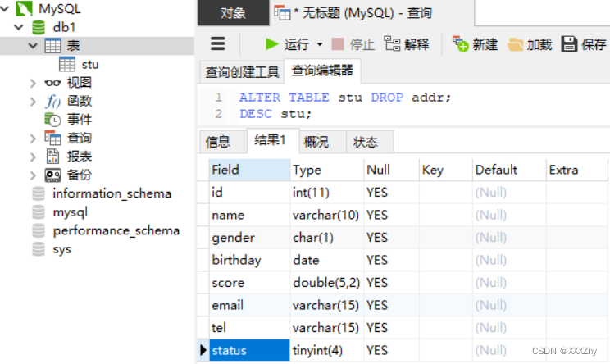
Task: Select the 无标题 (MySQL) - 查询 tab
Action: click(x=372, y=13)
